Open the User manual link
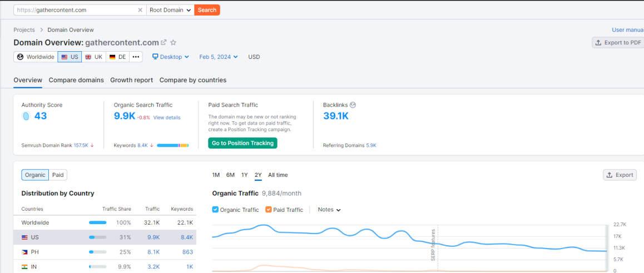The image size is (644, 273). [x=628, y=30]
